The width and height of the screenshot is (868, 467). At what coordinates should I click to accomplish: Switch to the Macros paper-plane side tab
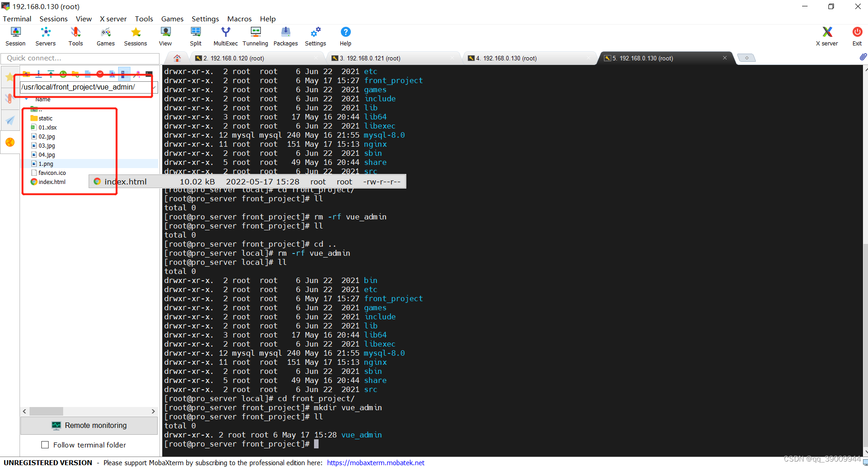tap(10, 120)
